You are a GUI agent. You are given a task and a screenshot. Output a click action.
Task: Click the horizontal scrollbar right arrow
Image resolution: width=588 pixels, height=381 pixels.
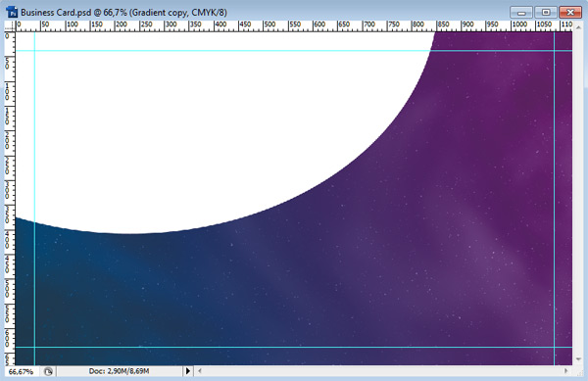[565, 371]
